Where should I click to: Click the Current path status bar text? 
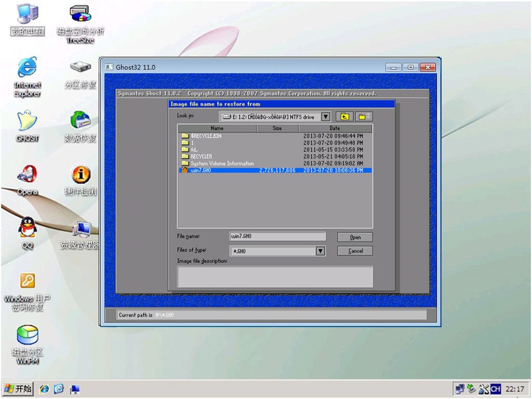146,315
